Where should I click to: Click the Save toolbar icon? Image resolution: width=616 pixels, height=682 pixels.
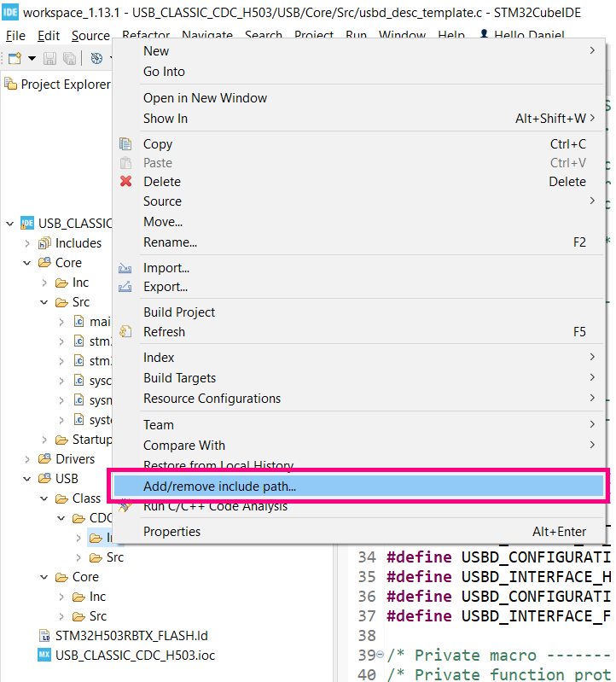click(49, 58)
